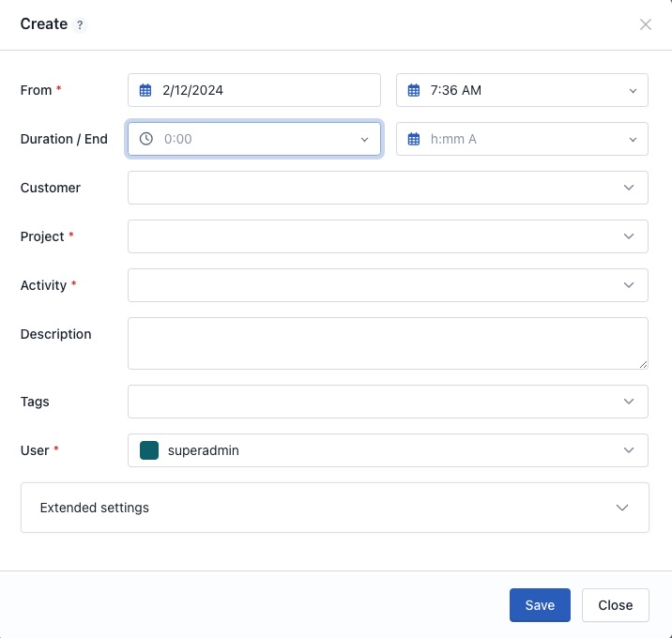Open the User dropdown showing superadmin
The height and width of the screenshot is (638, 672).
point(629,450)
